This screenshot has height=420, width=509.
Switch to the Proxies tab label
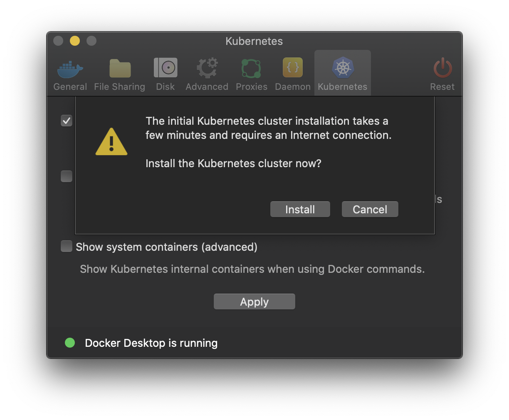tap(251, 86)
